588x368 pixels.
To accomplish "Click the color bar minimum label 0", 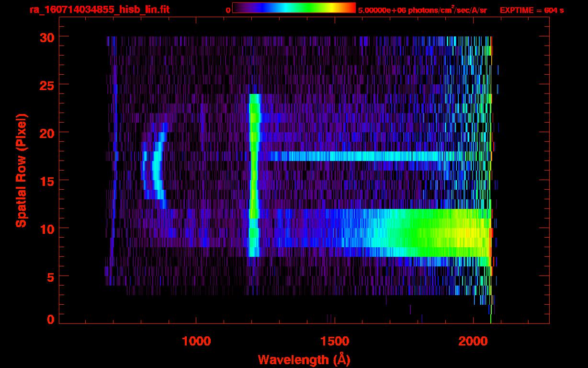I will pyautogui.click(x=228, y=10).
